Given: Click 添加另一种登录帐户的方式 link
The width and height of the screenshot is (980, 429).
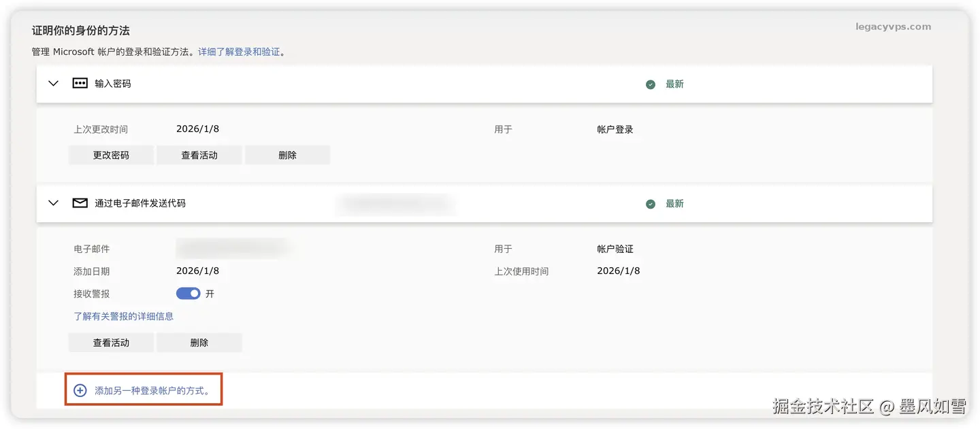Looking at the screenshot, I should pos(152,391).
